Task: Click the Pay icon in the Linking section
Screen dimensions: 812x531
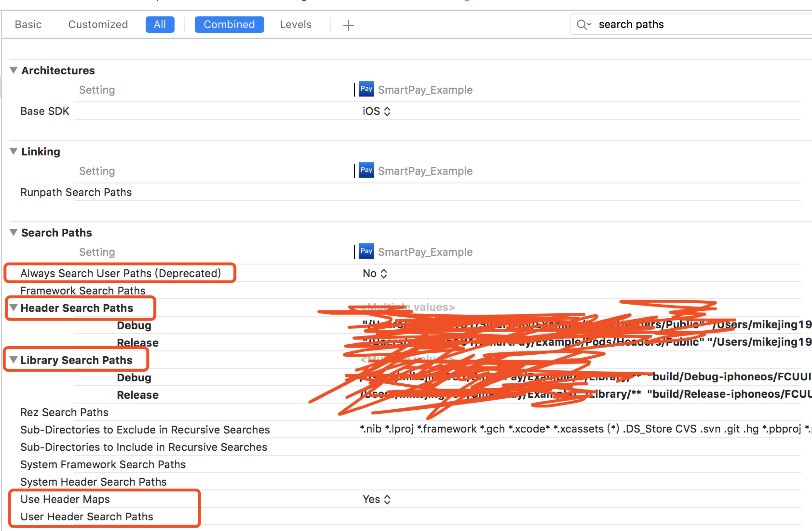Action: point(366,170)
